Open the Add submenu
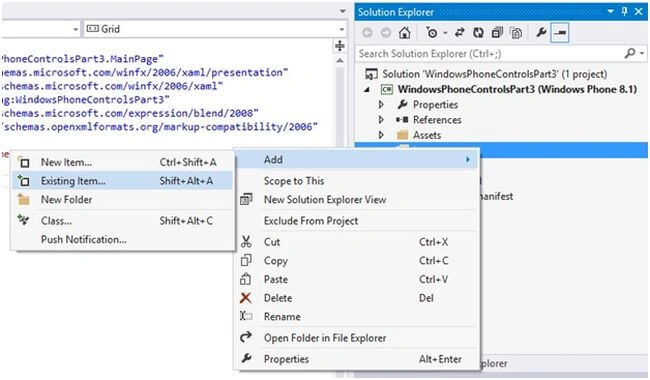Viewport: 650px width, 380px height. click(x=357, y=160)
